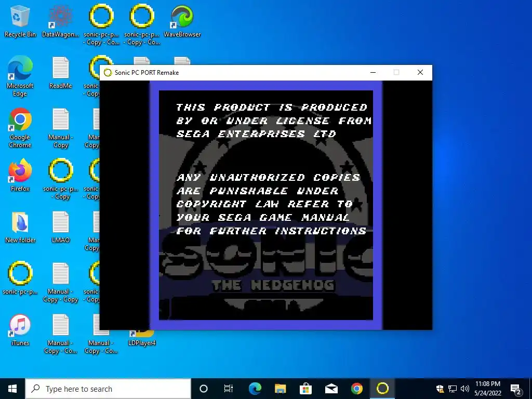The image size is (532, 399).
Task: Select the LMAO text file
Action: tap(60, 227)
